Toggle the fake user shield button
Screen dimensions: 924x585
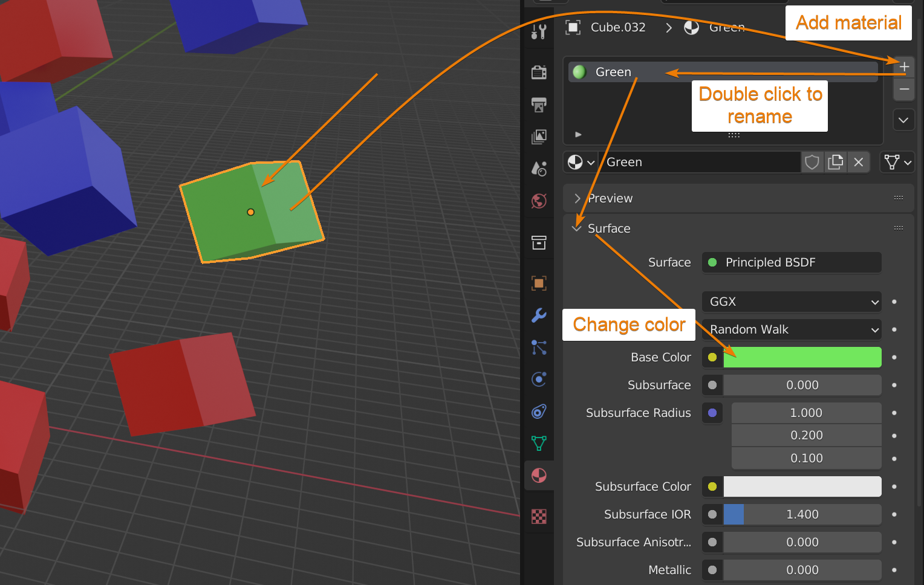[x=812, y=162]
